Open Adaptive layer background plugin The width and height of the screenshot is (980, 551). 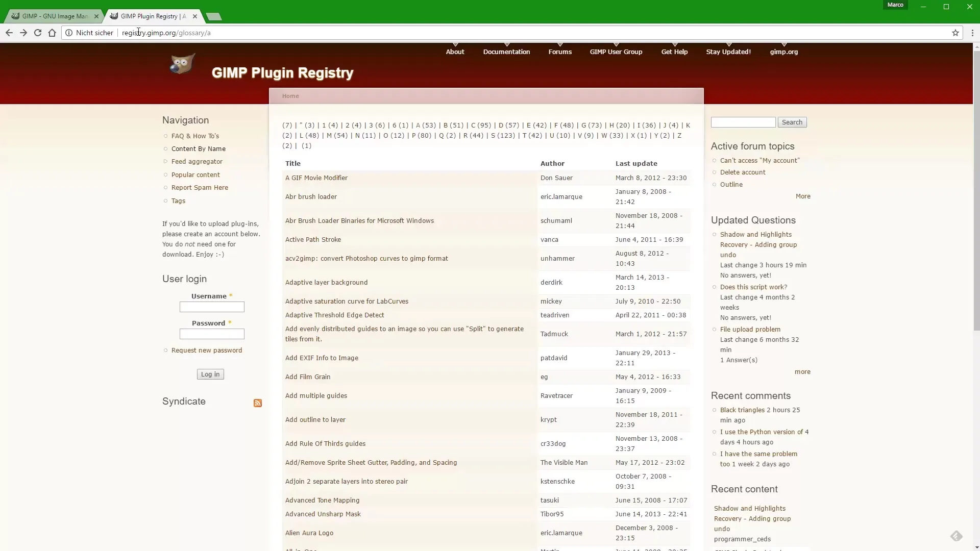[326, 283]
